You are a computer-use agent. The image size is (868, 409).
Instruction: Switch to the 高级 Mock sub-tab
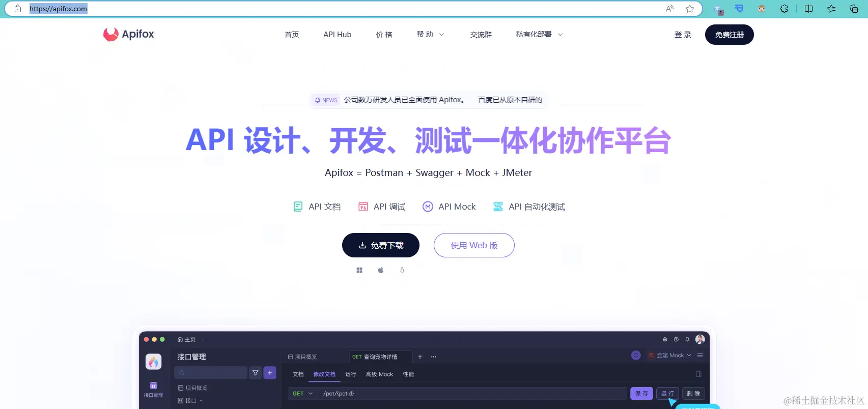379,374
